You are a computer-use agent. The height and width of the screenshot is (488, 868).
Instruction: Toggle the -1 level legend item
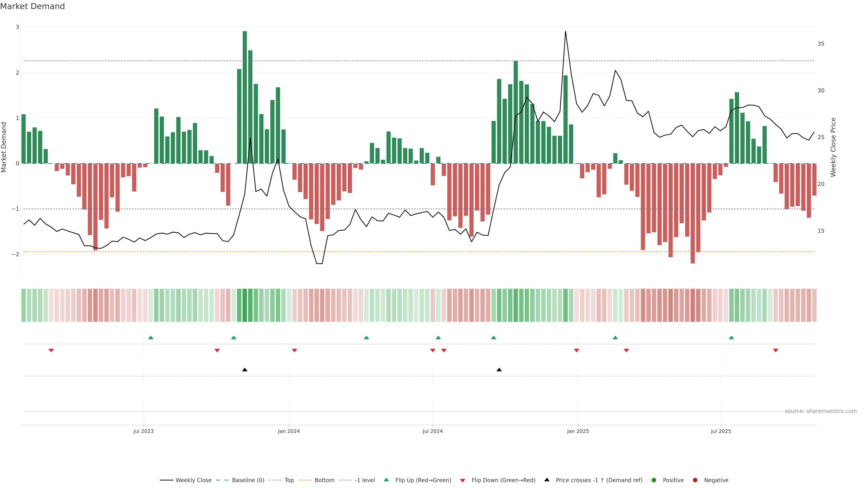(365, 480)
